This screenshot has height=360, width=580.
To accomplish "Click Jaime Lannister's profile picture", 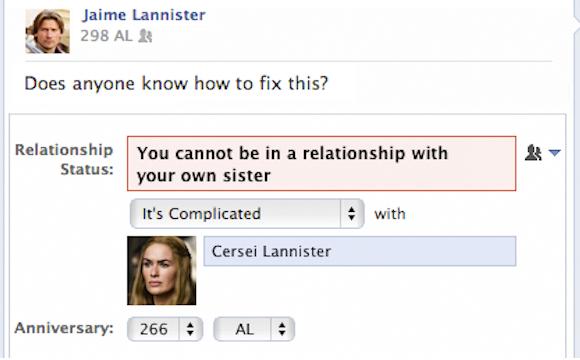I will (47, 31).
